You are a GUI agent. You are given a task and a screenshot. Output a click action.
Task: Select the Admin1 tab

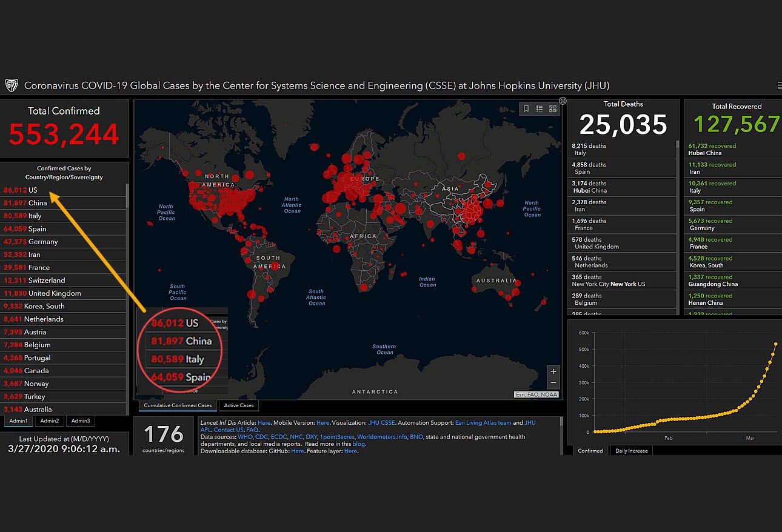(x=18, y=421)
